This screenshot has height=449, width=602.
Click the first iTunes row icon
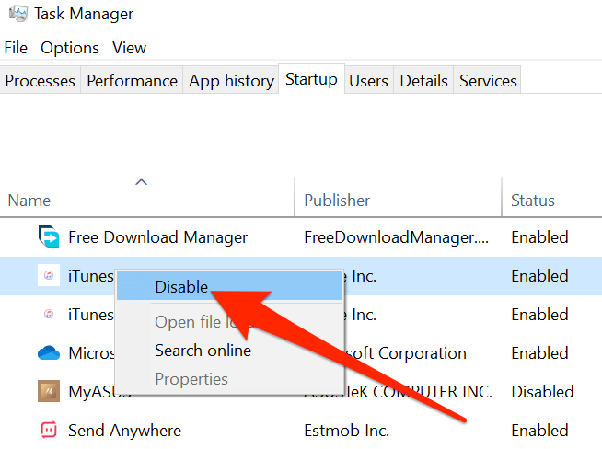click(49, 276)
